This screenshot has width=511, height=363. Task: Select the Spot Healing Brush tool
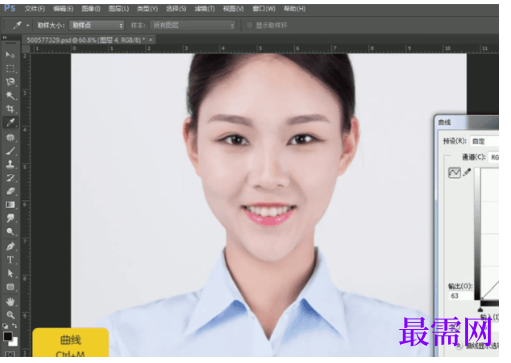coord(10,137)
